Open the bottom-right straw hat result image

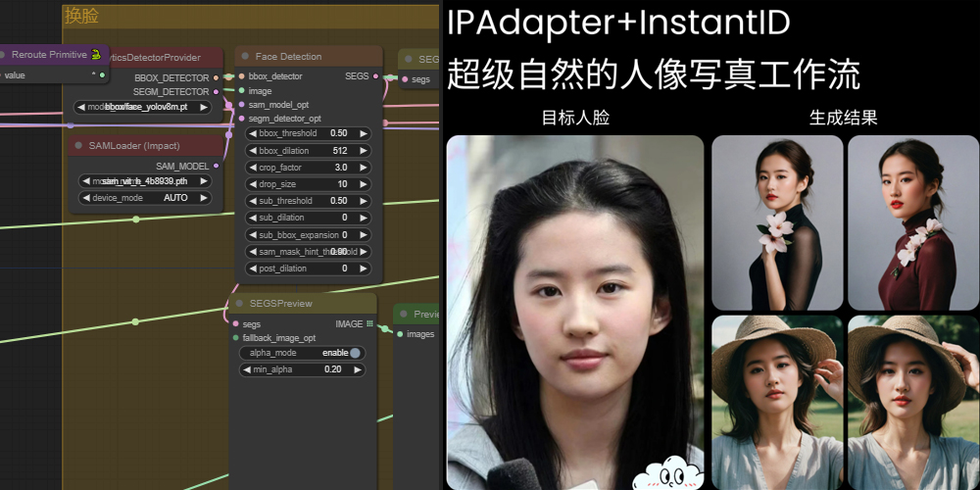coord(913,403)
